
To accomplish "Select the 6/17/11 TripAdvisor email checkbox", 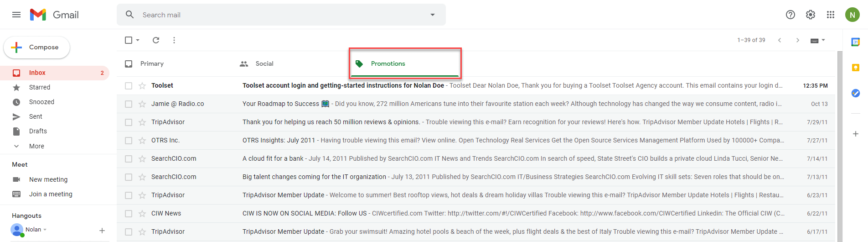I will coord(129,232).
